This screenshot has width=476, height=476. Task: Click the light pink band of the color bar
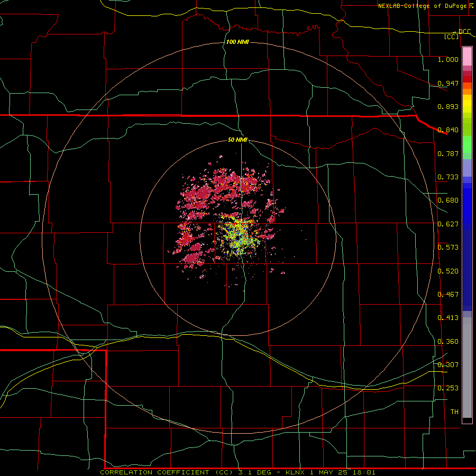tap(467, 57)
